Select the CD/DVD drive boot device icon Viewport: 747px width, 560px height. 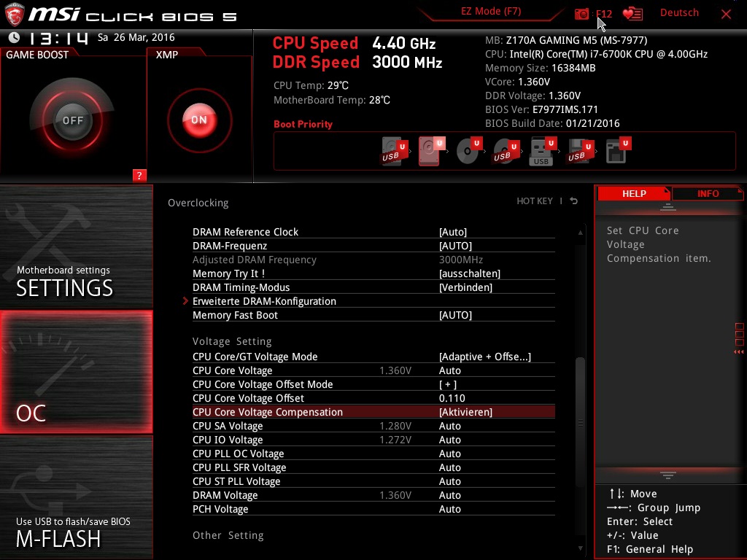click(x=469, y=152)
